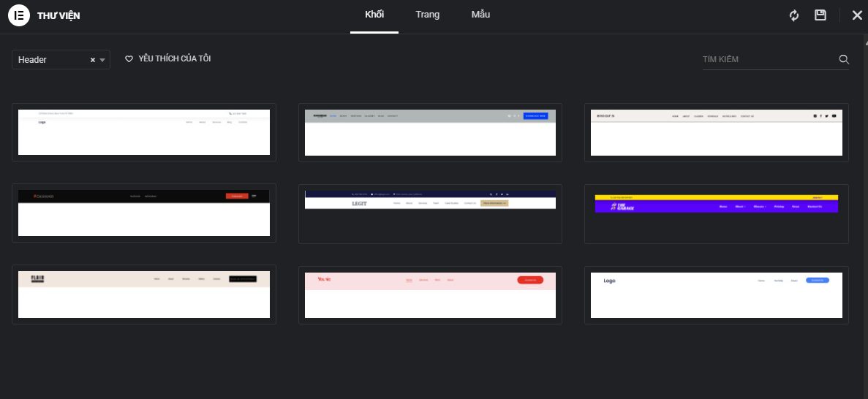The height and width of the screenshot is (399, 868).
Task: Click the sync library refresh icon
Action: pos(794,15)
